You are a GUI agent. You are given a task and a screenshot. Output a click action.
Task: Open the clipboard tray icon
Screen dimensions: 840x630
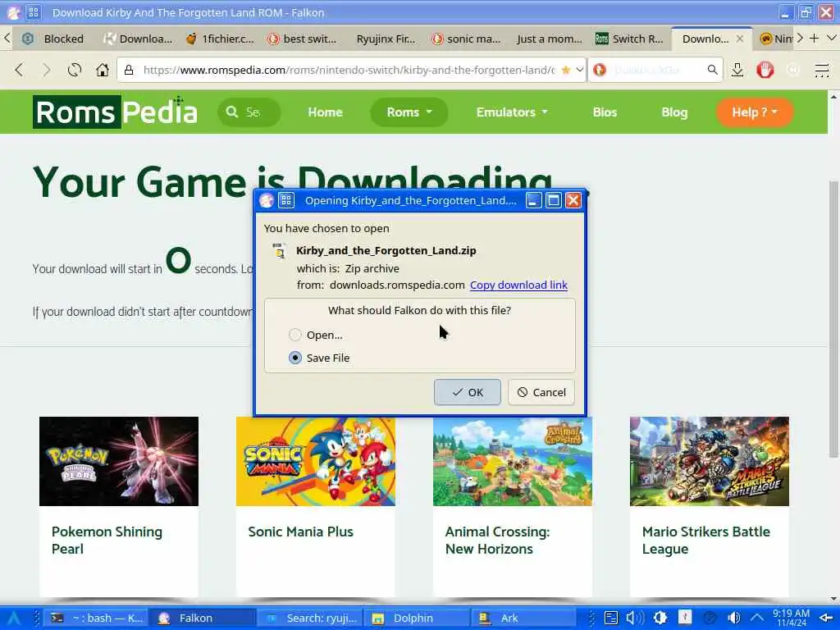coord(610,618)
